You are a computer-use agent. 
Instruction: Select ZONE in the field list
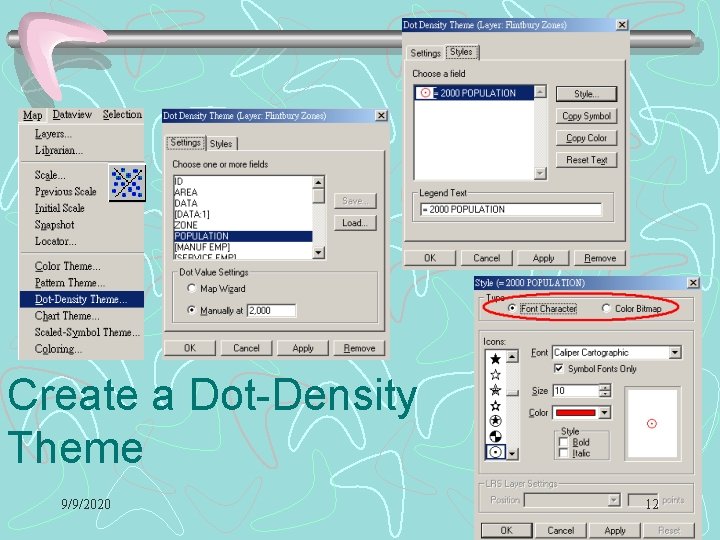point(243,225)
